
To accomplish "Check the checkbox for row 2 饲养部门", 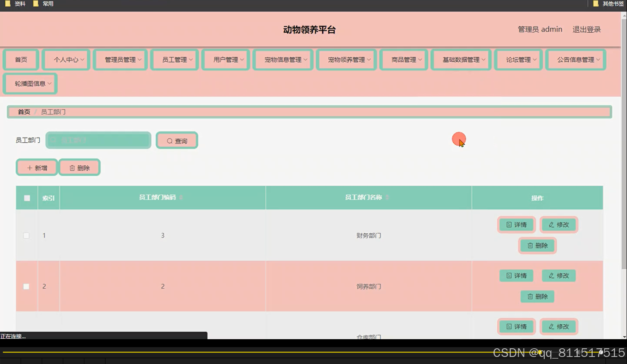I will pyautogui.click(x=26, y=286).
